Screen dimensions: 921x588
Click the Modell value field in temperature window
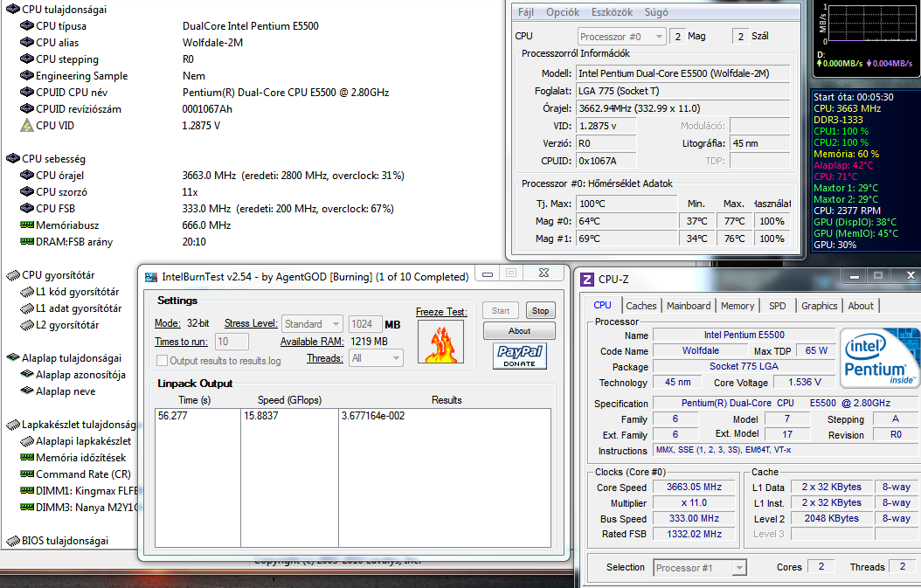683,73
